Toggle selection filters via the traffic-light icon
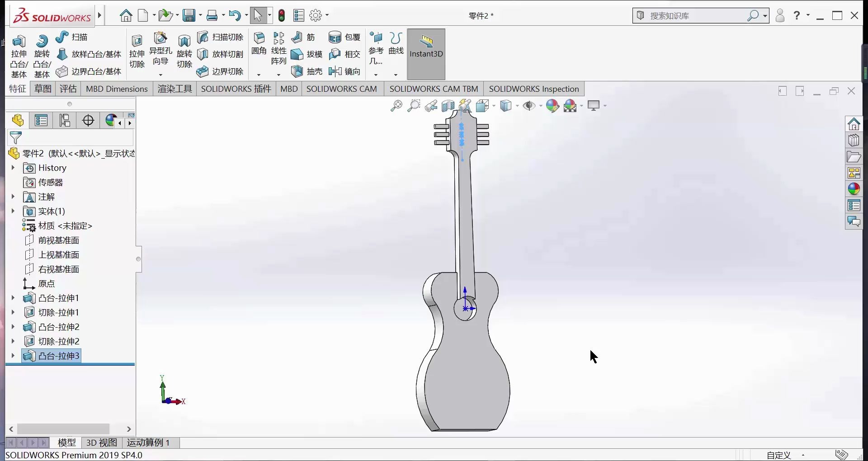Screen dimensions: 868x461 [282, 15]
